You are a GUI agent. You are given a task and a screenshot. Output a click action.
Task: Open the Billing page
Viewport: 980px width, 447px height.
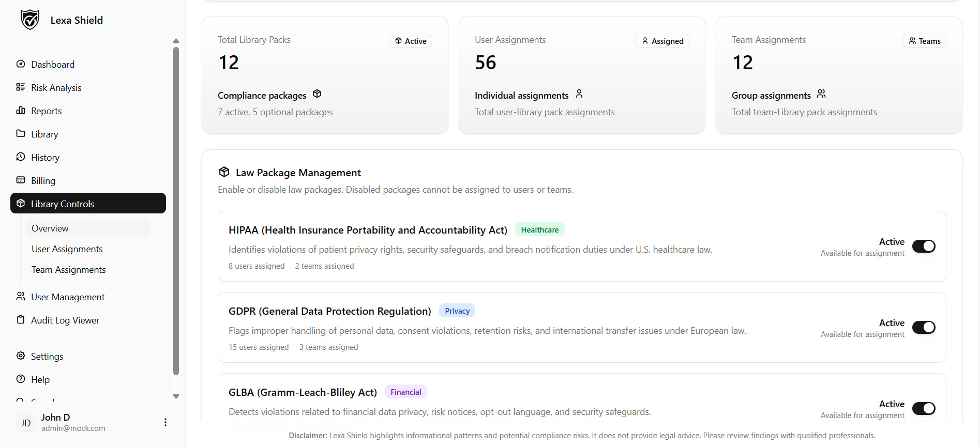click(x=88, y=180)
